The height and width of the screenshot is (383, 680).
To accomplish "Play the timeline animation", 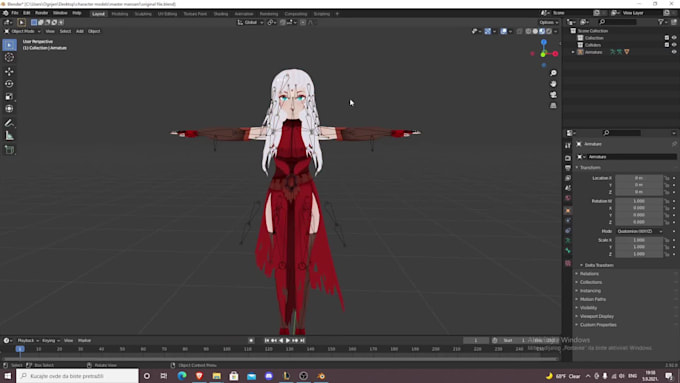I will tap(288, 340).
